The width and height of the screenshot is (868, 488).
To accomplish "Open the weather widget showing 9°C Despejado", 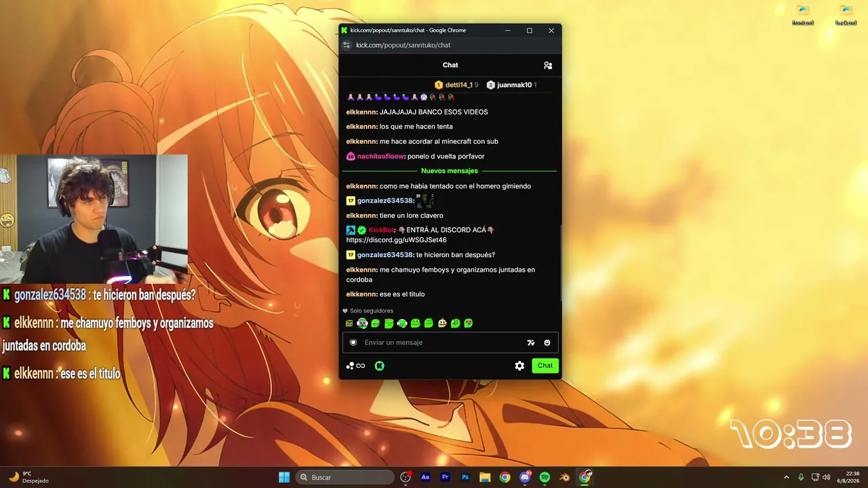I will pos(28,477).
